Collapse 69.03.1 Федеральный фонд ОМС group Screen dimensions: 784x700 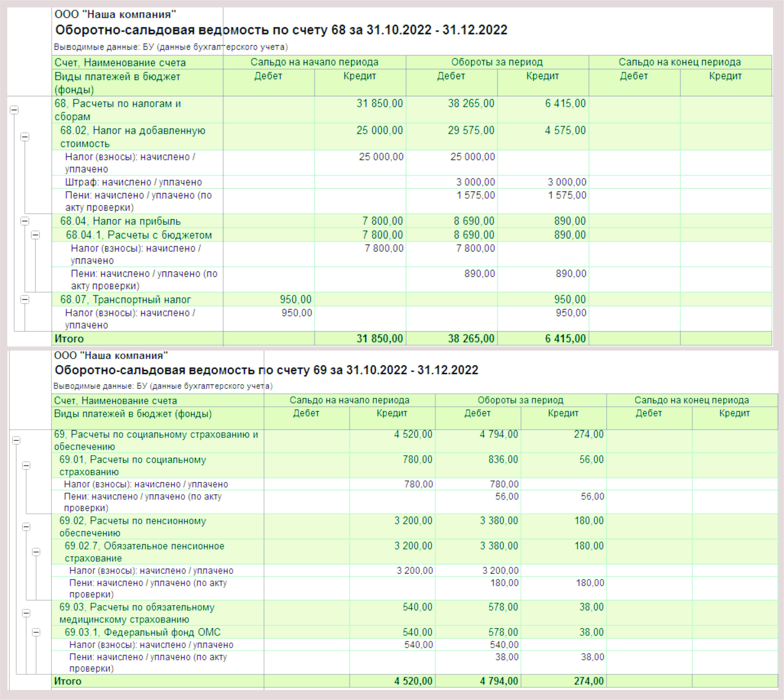[x=36, y=632]
